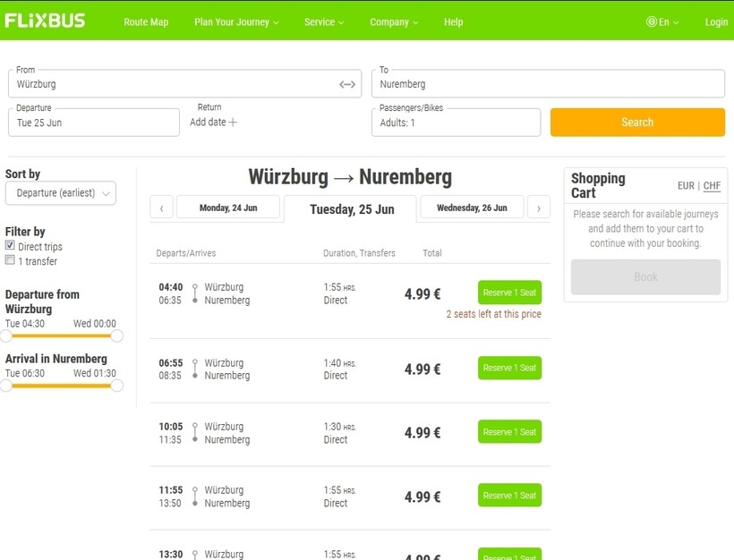This screenshot has height=560, width=734.
Task: Click the globe language icon
Action: click(x=651, y=22)
